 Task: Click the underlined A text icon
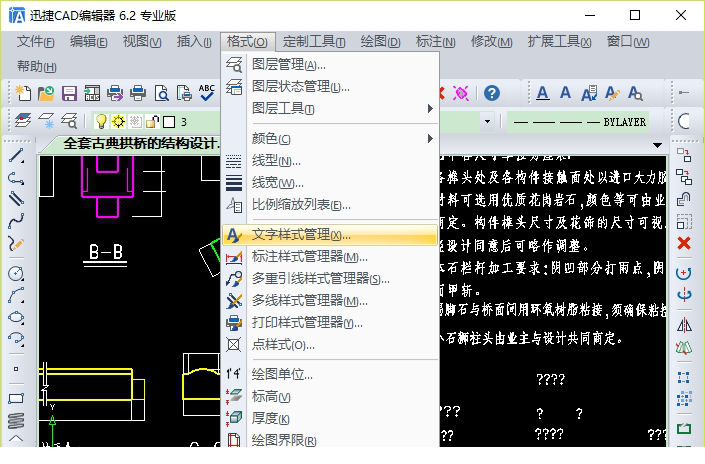pos(543,93)
